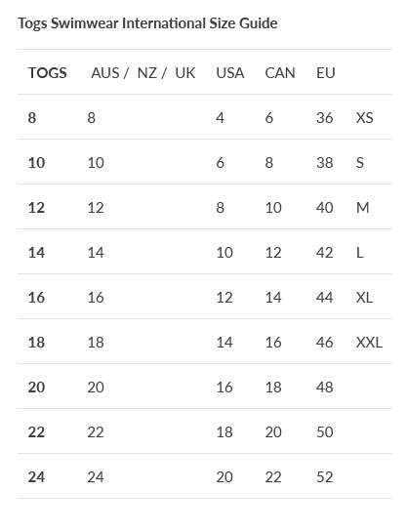Click EU size 36 cell
407x532 pixels.
(325, 118)
